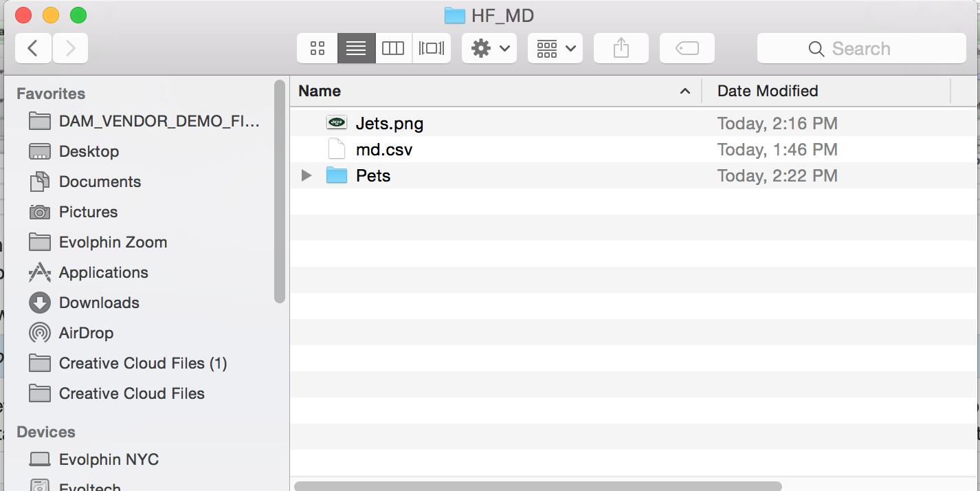980x491 pixels.
Task: Click the horizontal scrollbar at the bottom
Action: coord(537,486)
